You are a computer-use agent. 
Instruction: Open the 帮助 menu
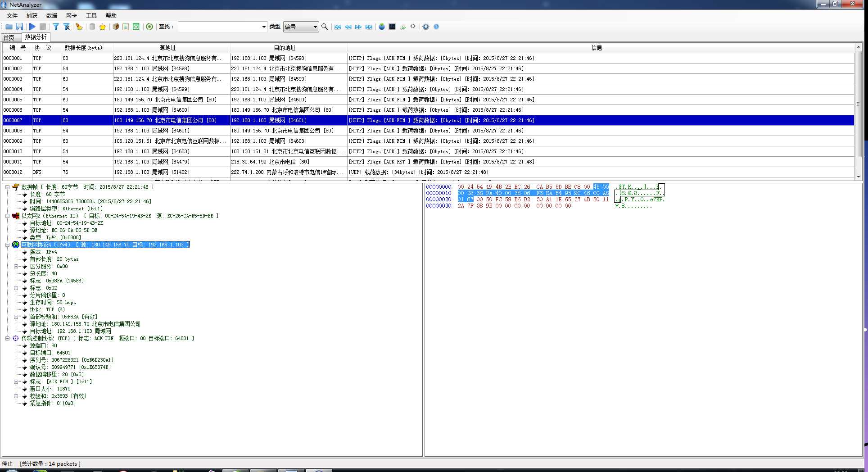click(x=111, y=15)
